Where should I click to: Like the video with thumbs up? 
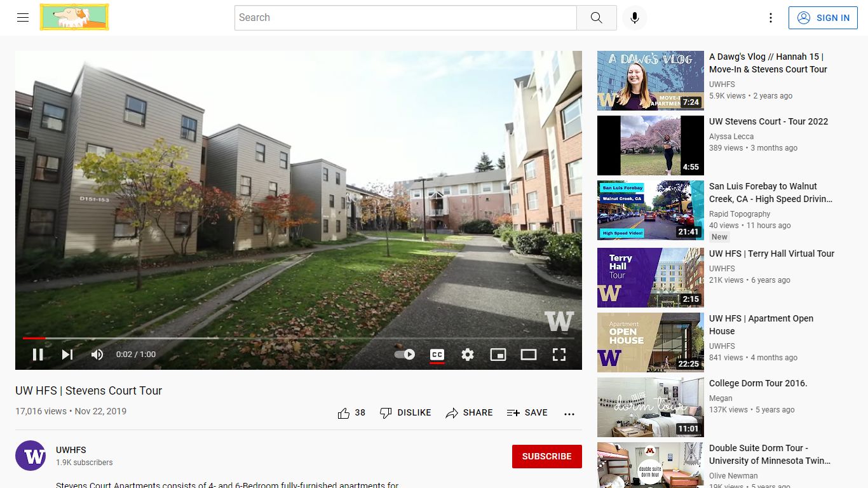tap(344, 413)
